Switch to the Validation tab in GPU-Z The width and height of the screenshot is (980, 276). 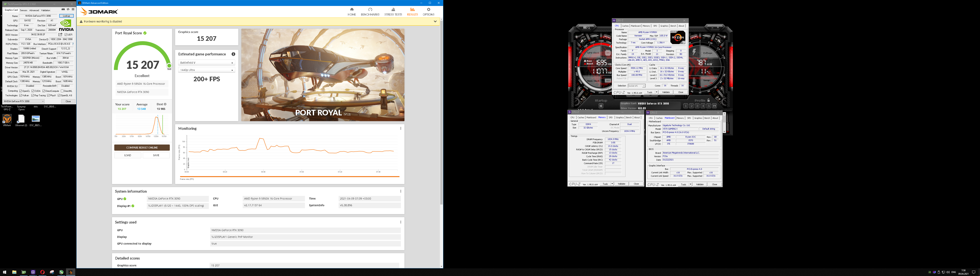click(46, 10)
